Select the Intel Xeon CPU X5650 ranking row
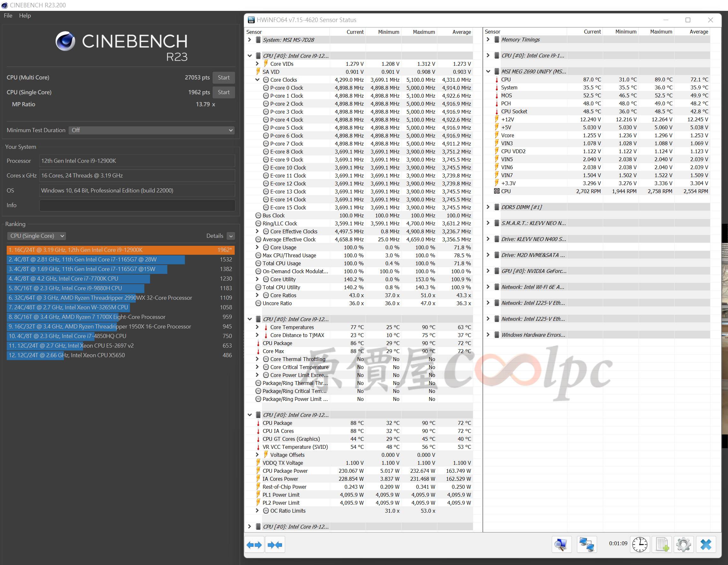Image resolution: width=728 pixels, height=565 pixels. tap(120, 355)
